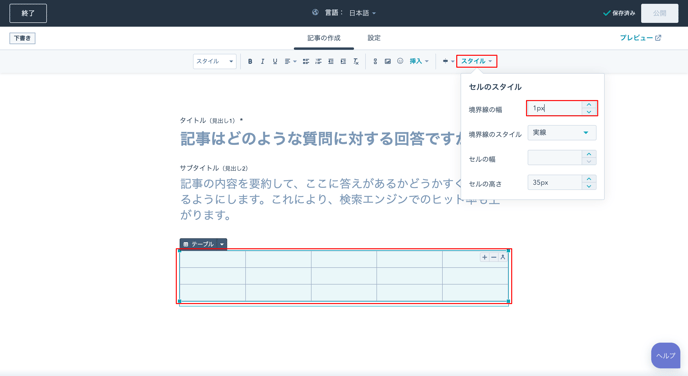Insert an image using the picture icon
Screen dimensions: 688x376
point(387,61)
